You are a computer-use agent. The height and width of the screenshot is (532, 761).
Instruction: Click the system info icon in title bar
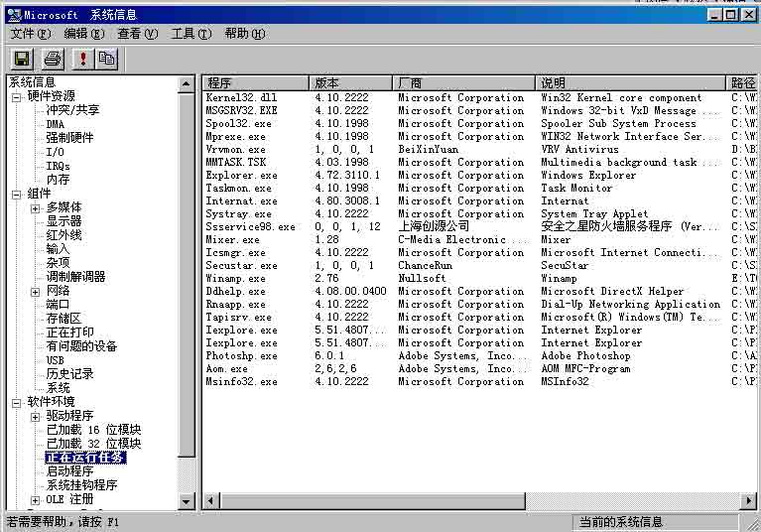[15, 15]
